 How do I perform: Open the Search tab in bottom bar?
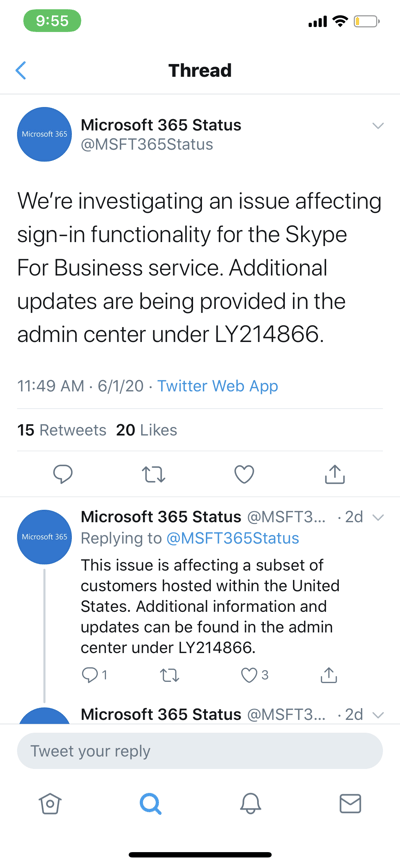point(150,804)
